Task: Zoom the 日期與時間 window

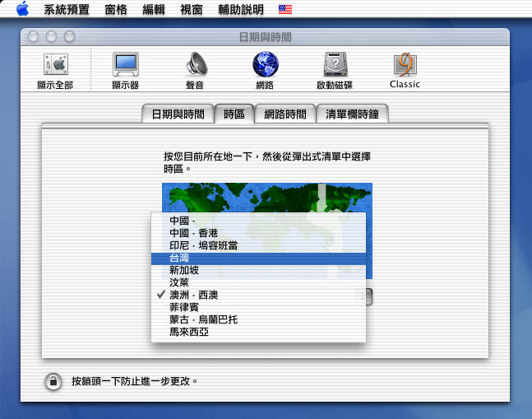Action: tap(70, 36)
